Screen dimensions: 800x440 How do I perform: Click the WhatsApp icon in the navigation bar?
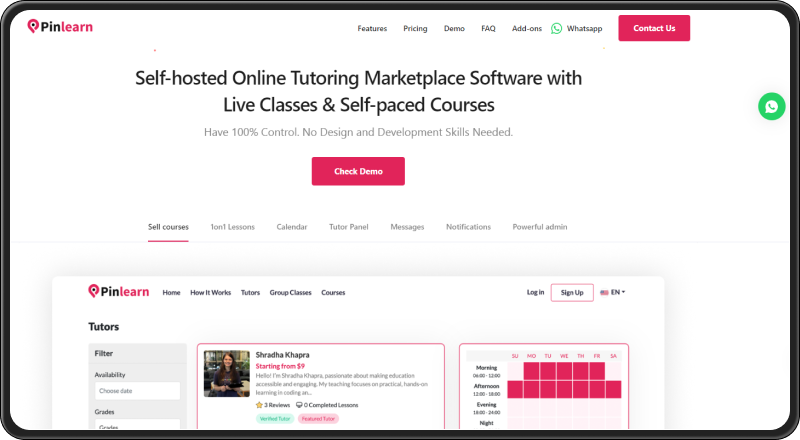(557, 28)
